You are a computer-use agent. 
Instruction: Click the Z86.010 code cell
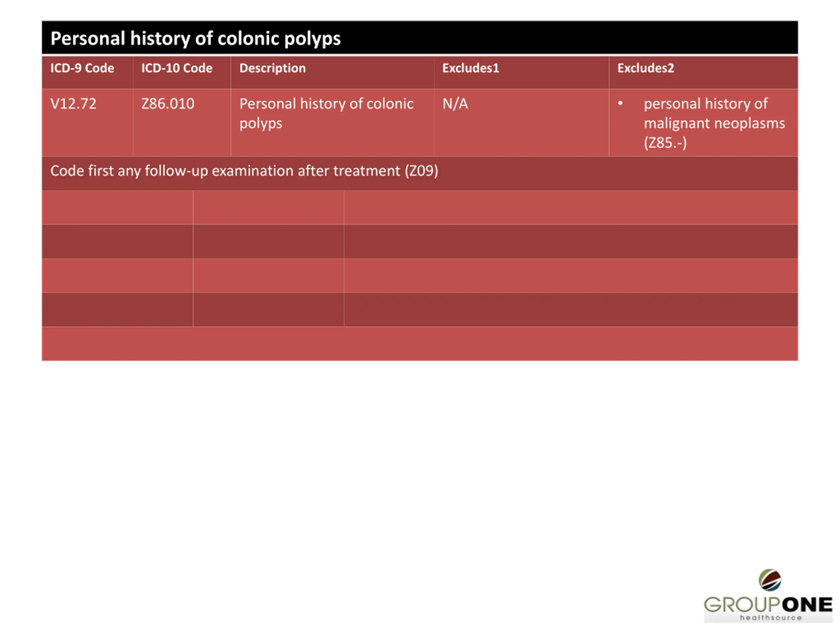coord(182,122)
